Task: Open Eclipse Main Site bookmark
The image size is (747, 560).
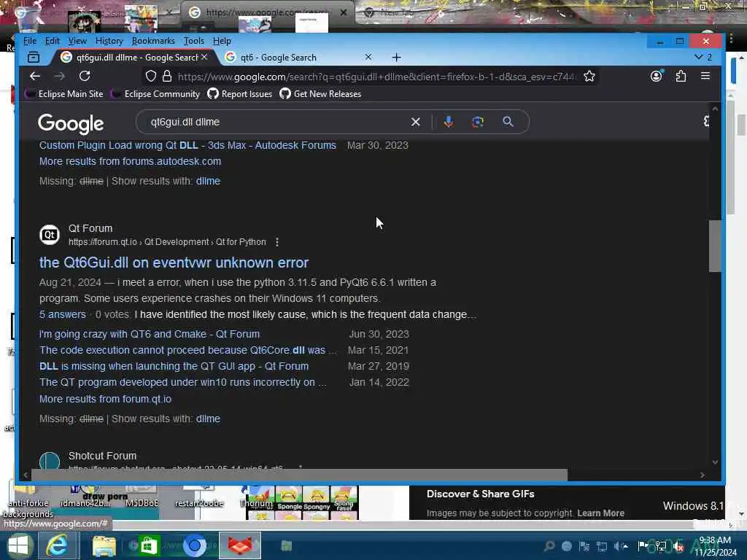Action: click(x=65, y=94)
